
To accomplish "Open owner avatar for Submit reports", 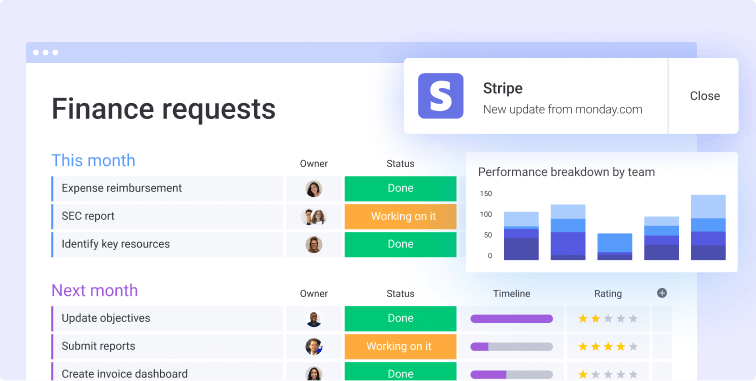I will [x=314, y=347].
